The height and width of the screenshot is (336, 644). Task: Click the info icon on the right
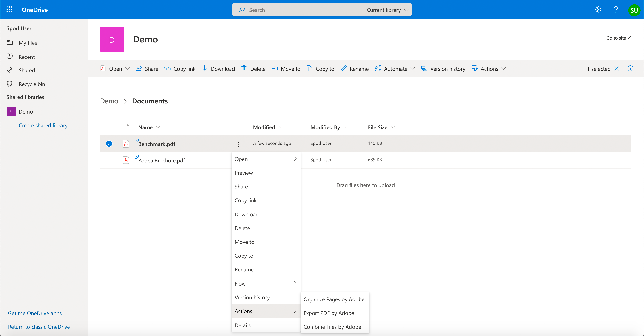coord(630,68)
